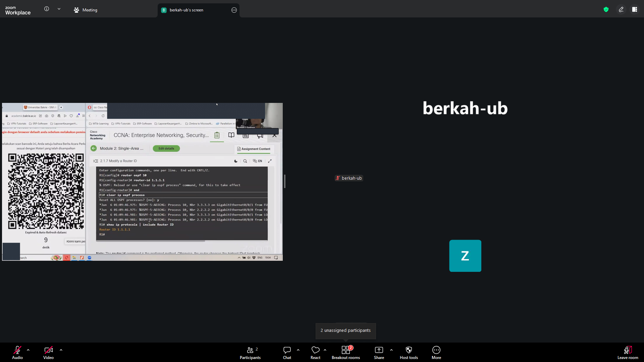Open the More menu

pos(436,353)
